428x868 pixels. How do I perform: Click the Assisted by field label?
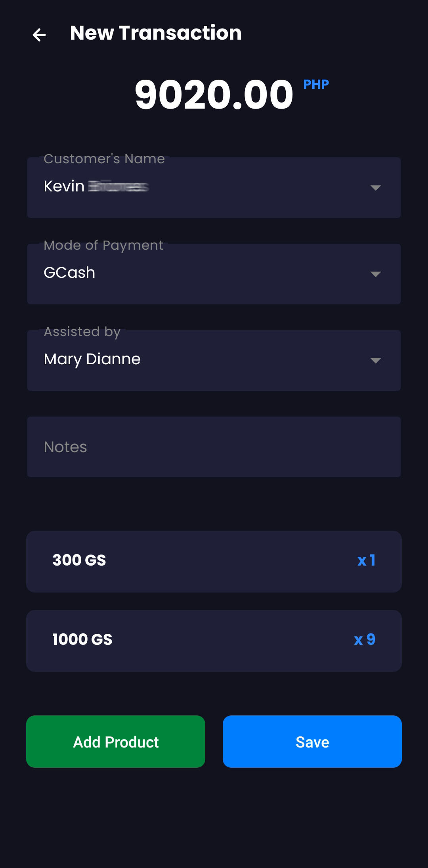(x=82, y=332)
